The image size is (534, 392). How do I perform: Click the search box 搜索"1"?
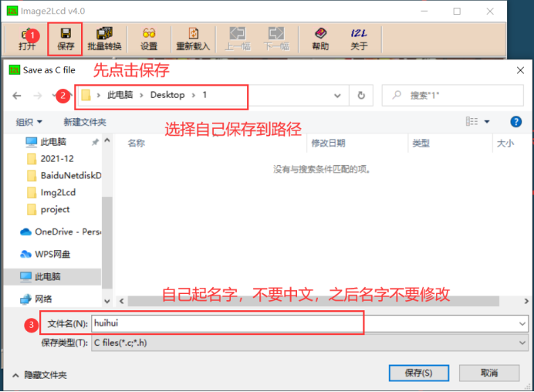[453, 96]
